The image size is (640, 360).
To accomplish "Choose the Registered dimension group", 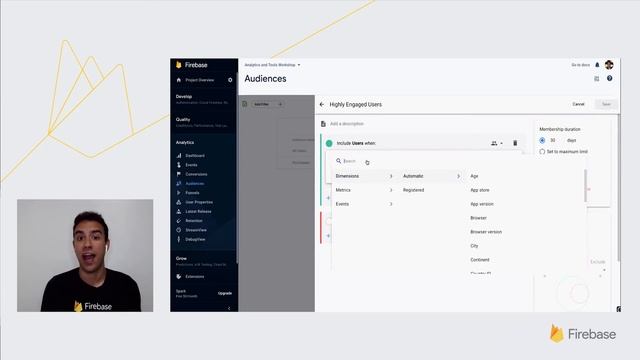I will [x=413, y=190].
